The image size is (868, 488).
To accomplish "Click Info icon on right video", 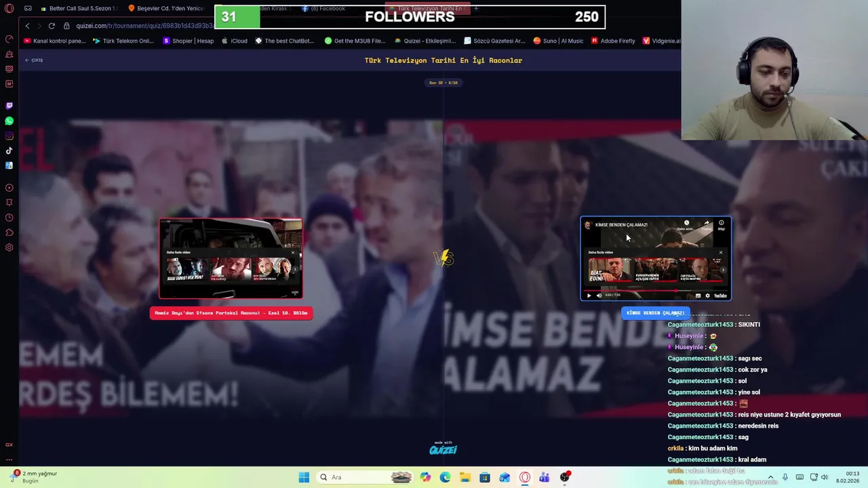I will pos(722,223).
